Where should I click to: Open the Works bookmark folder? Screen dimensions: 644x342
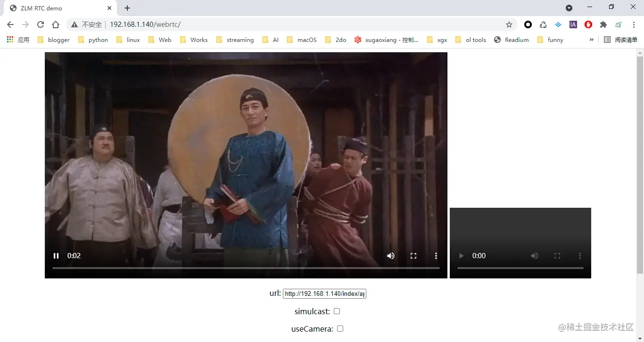tap(194, 40)
